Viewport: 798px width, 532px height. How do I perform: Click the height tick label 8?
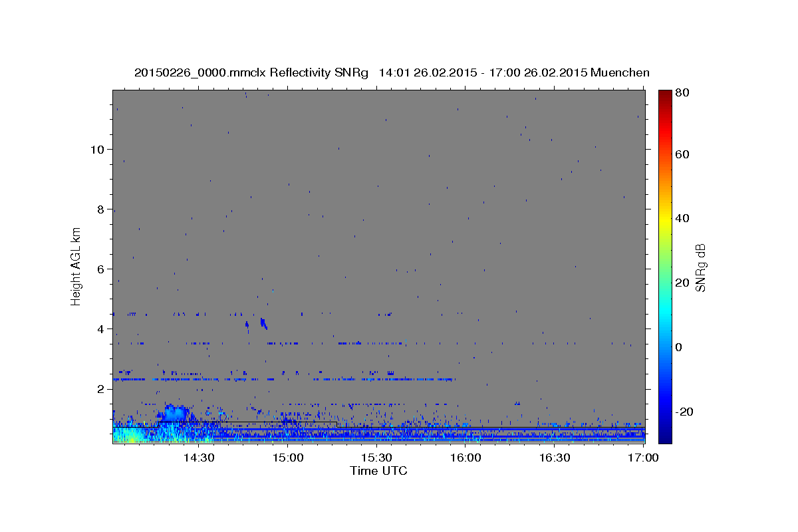coord(99,209)
